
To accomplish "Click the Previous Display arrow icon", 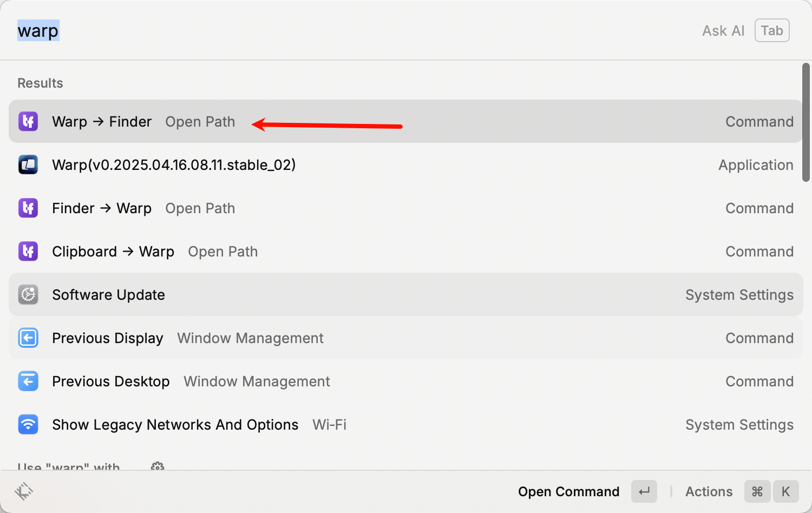I will pyautogui.click(x=28, y=338).
